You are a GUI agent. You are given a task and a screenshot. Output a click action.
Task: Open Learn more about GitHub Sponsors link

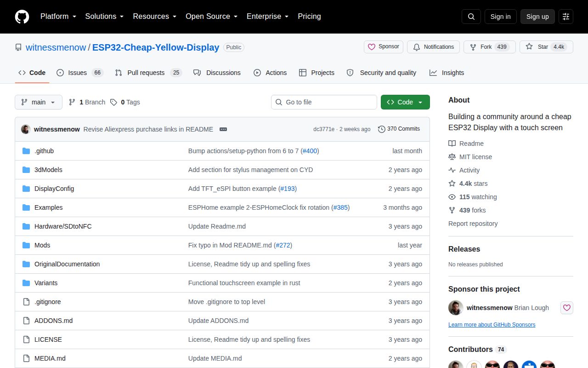tap(492, 325)
